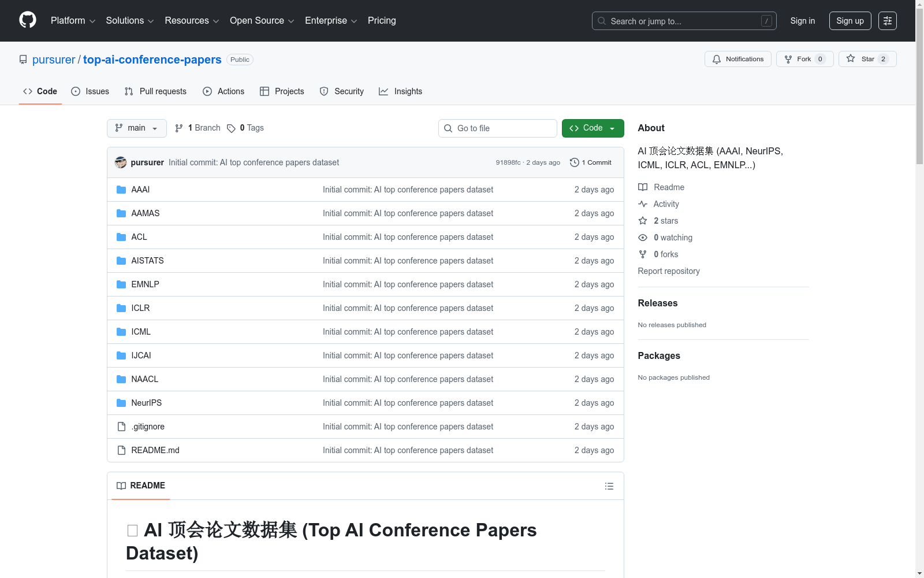Open the Pricing link
The height and width of the screenshot is (578, 924).
pyautogui.click(x=382, y=21)
